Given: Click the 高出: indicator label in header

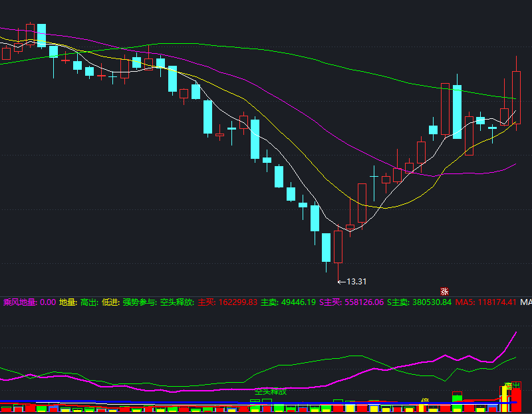Looking at the screenshot, I should [89, 302].
